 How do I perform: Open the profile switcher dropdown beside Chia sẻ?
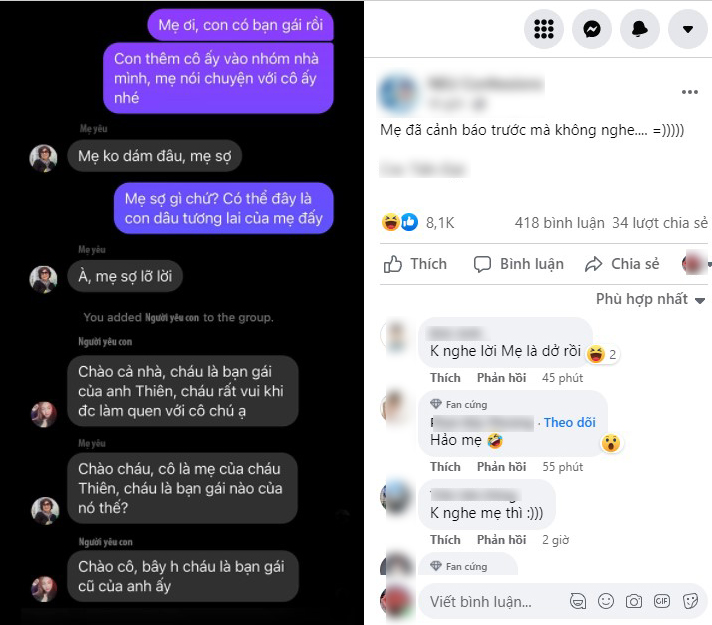click(x=696, y=263)
